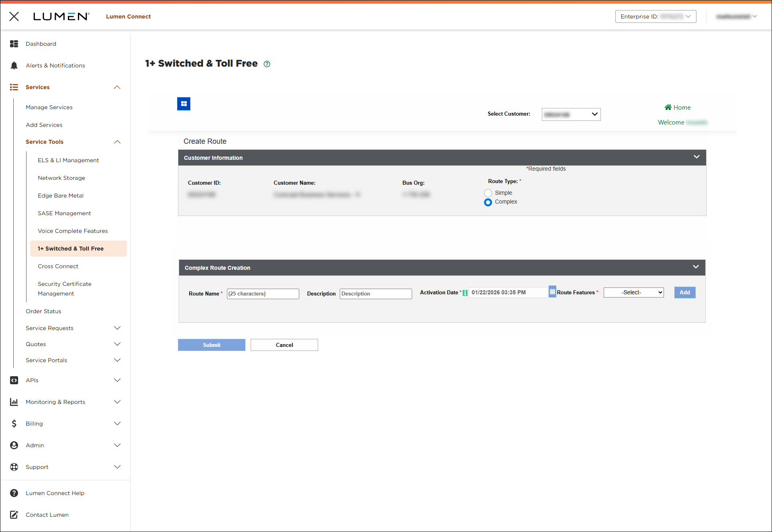Collapse the Customer Information panel
The width and height of the screenshot is (772, 532).
(x=696, y=157)
